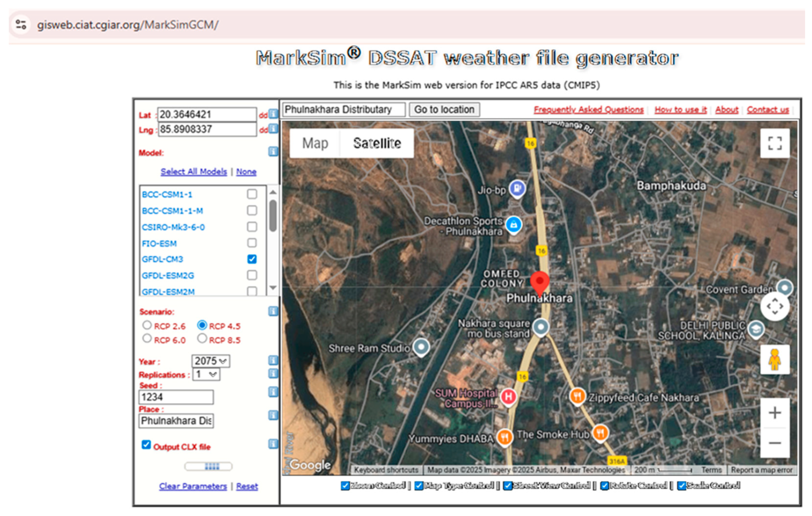Open Nakhara square mo bus stand marker
The height and width of the screenshot is (516, 812).
541,327
